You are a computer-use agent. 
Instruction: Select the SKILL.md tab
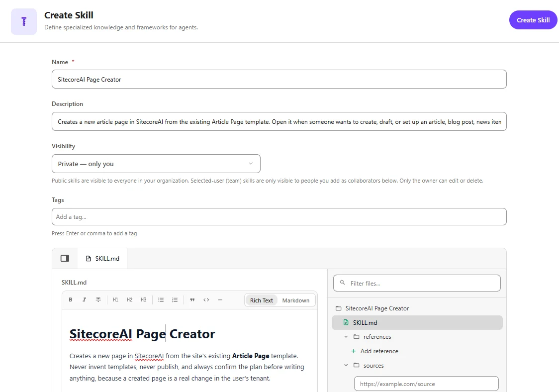(x=102, y=259)
